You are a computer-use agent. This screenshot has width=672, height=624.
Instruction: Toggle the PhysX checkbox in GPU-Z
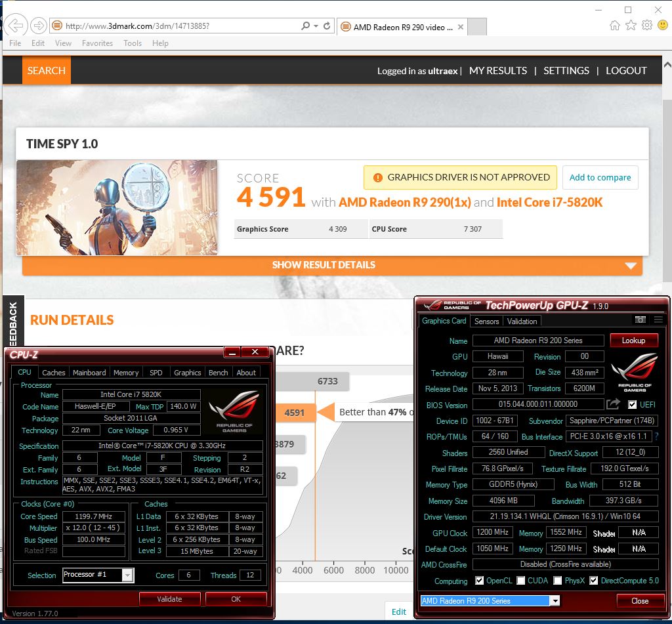point(558,580)
